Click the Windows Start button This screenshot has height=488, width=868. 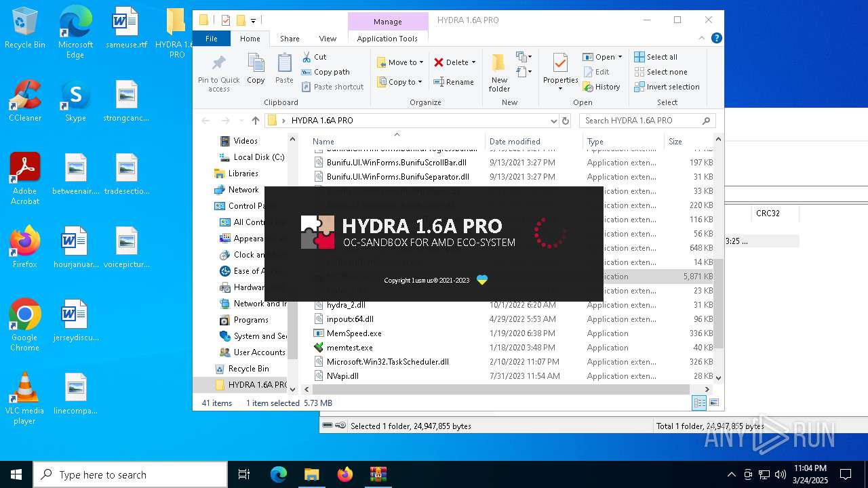tap(16, 474)
